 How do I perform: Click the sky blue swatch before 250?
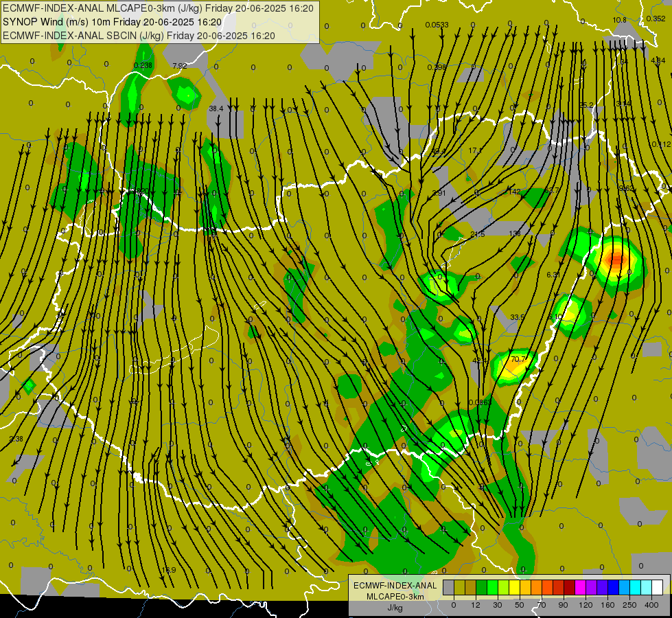point(625,587)
